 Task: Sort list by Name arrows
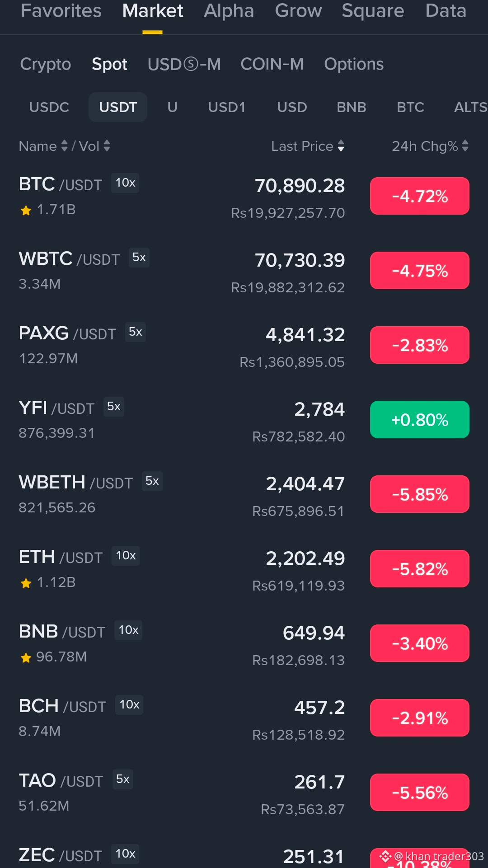tap(64, 146)
